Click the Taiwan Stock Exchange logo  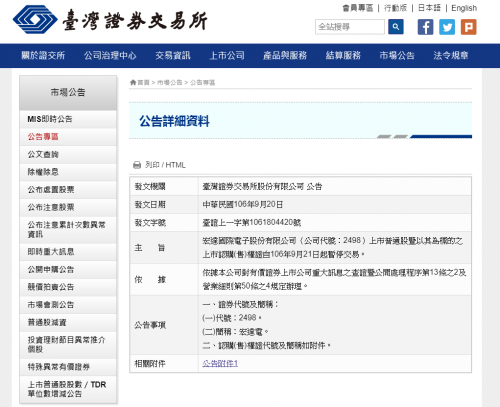(110, 20)
